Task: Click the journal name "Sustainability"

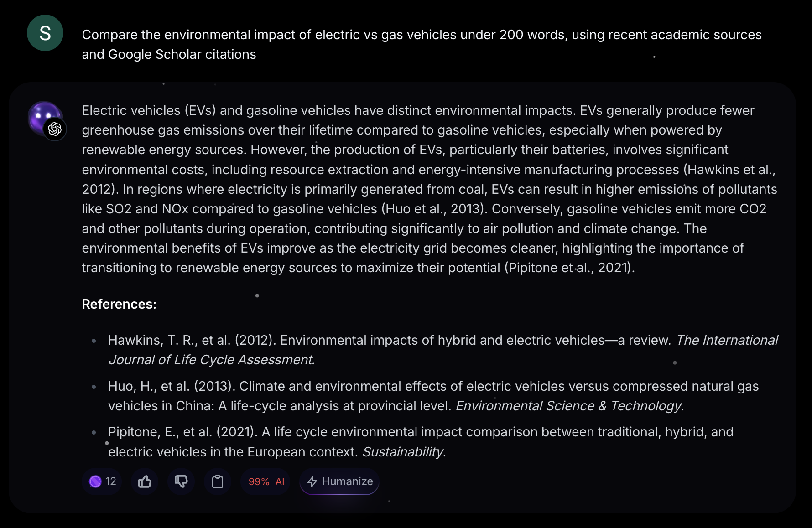Action: pyautogui.click(x=403, y=452)
